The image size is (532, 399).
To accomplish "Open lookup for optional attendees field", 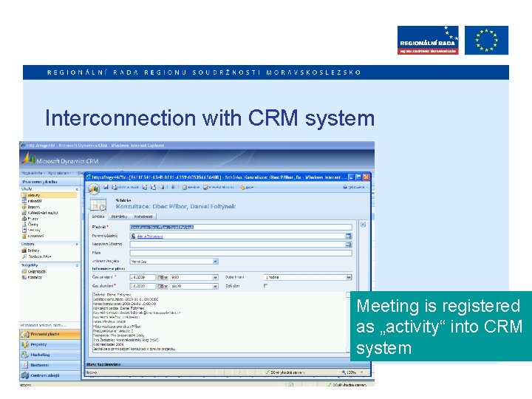I will [349, 245].
